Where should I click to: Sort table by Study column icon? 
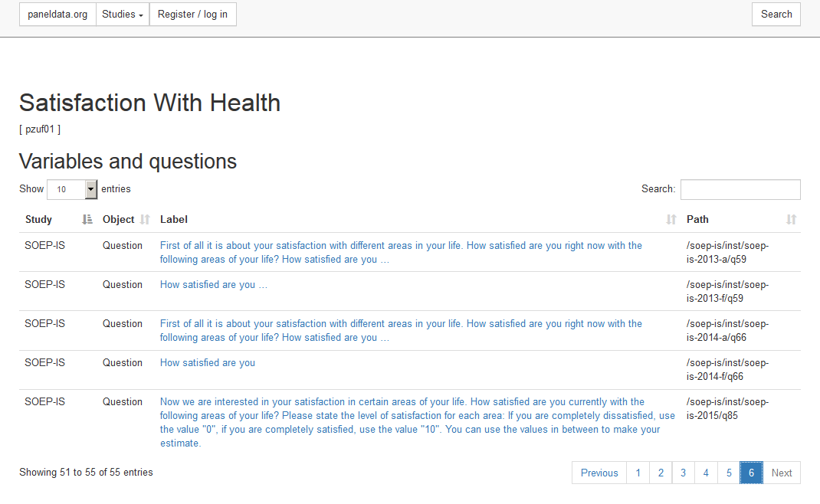(x=87, y=220)
